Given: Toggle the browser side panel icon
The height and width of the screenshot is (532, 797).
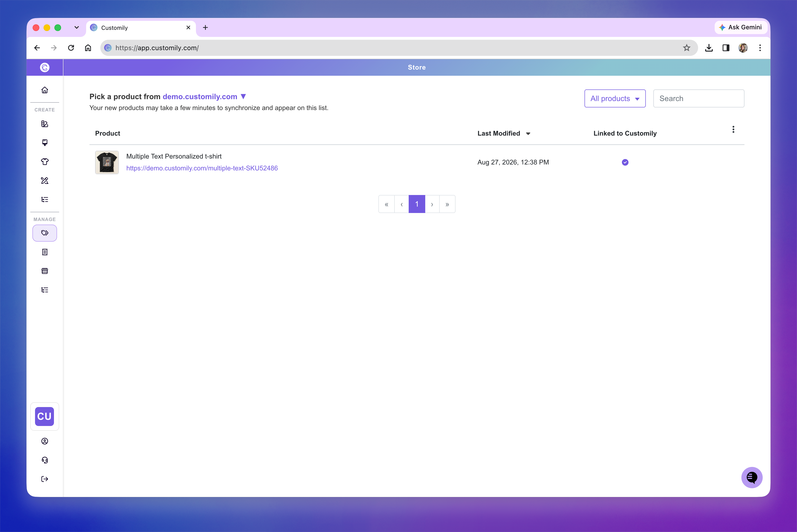Looking at the screenshot, I should (x=726, y=48).
